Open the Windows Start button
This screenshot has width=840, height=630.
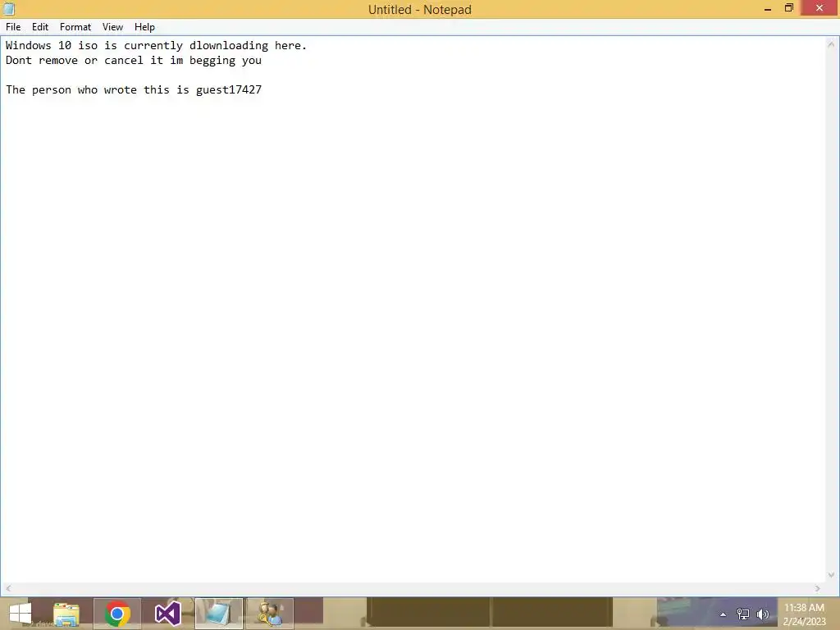[x=21, y=614]
